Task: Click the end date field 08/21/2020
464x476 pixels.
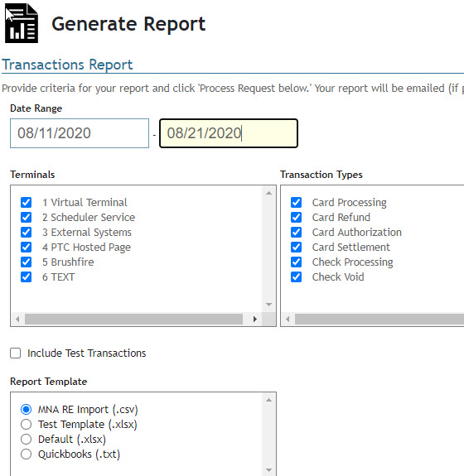Action: pos(229,133)
